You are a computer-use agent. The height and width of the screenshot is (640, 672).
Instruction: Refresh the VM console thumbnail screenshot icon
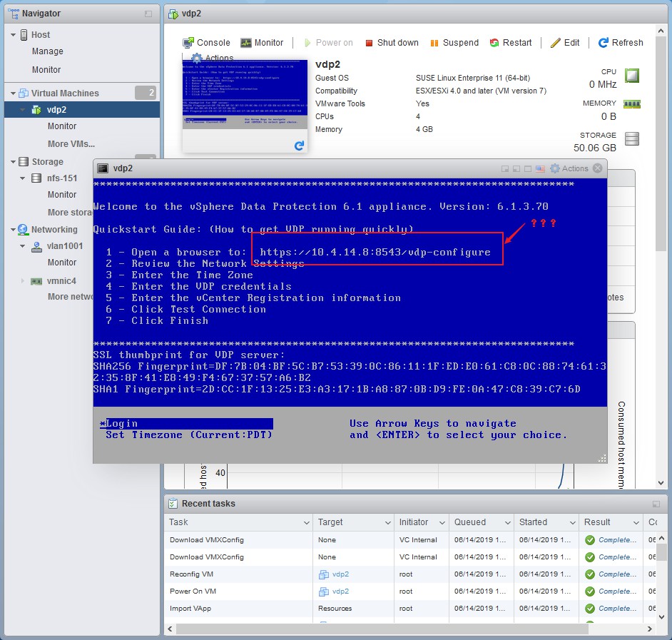coord(299,146)
